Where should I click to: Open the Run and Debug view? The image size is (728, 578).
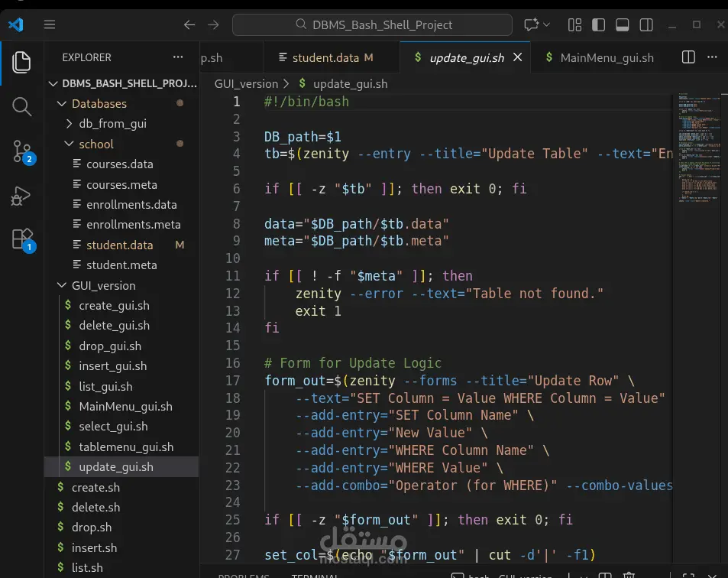(21, 196)
